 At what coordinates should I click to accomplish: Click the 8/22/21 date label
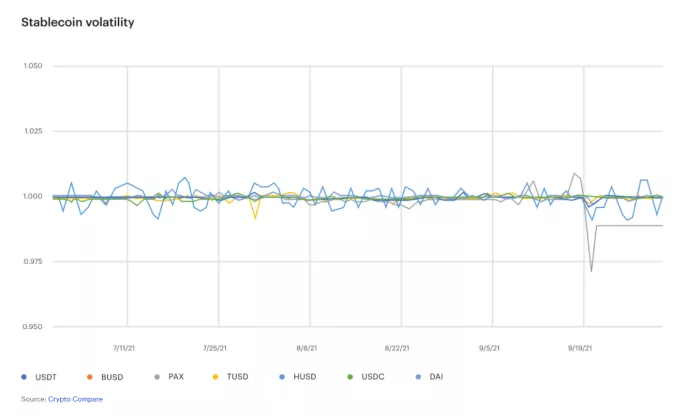(x=397, y=348)
